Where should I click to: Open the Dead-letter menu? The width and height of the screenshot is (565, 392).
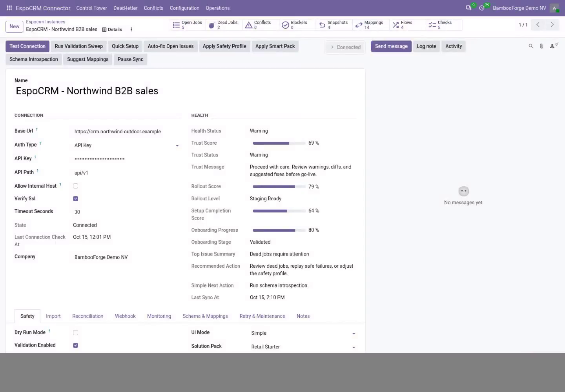126,8
